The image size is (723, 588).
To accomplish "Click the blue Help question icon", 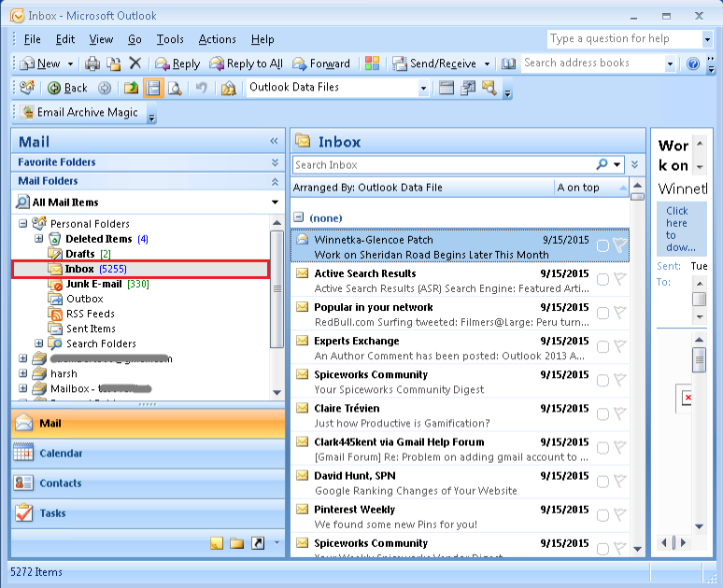I will coord(693,63).
